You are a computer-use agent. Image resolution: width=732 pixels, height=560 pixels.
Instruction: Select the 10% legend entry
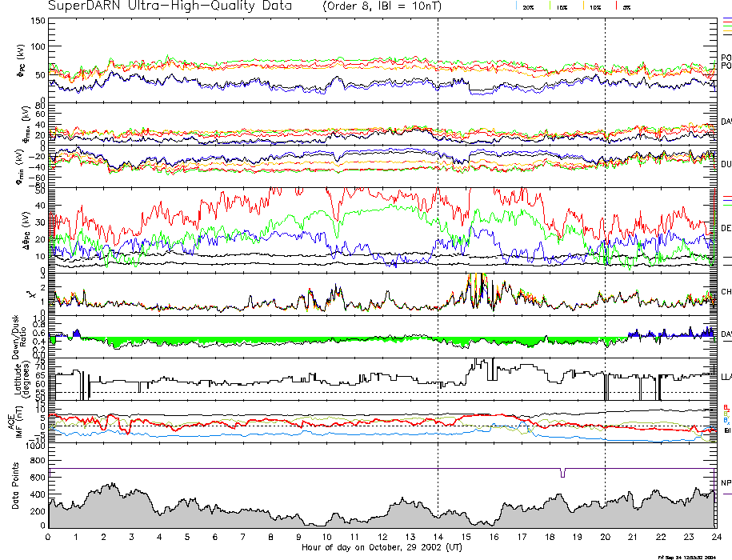(x=594, y=6)
